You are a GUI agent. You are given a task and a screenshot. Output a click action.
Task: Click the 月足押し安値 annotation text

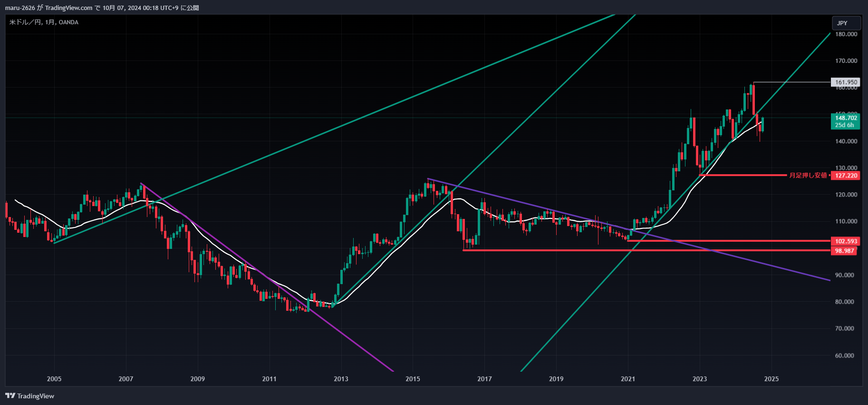point(808,176)
